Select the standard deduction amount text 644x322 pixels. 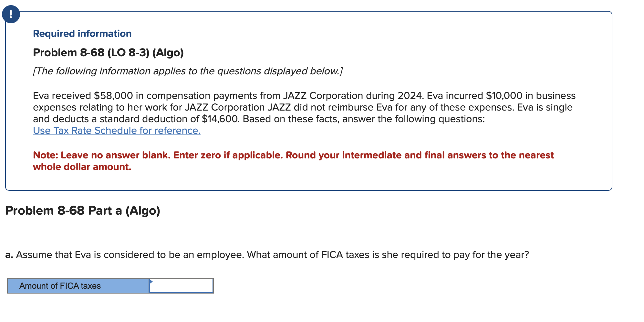[218, 119]
